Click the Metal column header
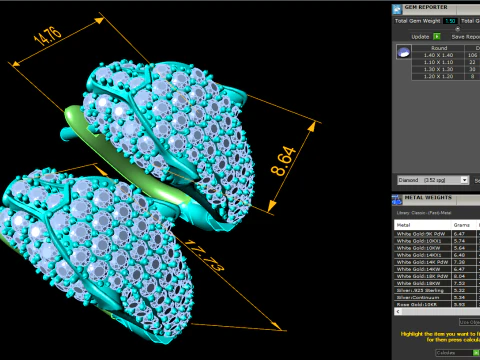Image resolution: width=480 pixels, height=360 pixels. tap(422, 225)
